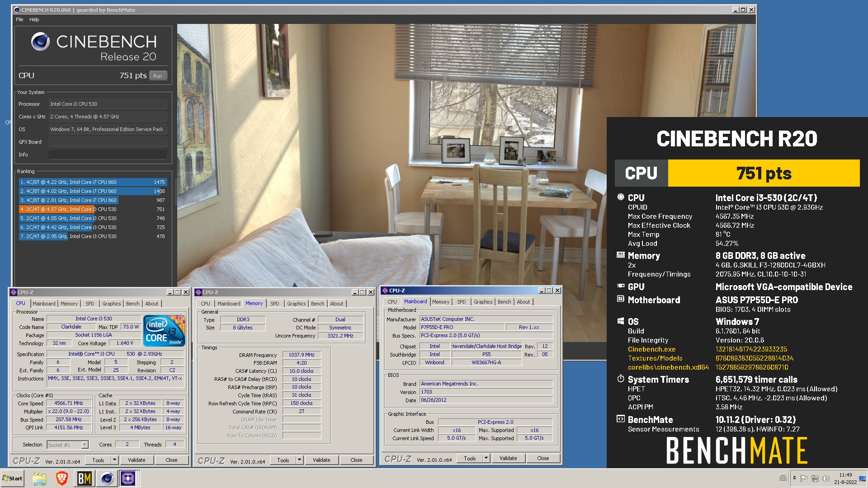This screenshot has width=868, height=488.
Task: Click the DRAM Frequency value 1037.9 MHz
Action: click(x=302, y=355)
